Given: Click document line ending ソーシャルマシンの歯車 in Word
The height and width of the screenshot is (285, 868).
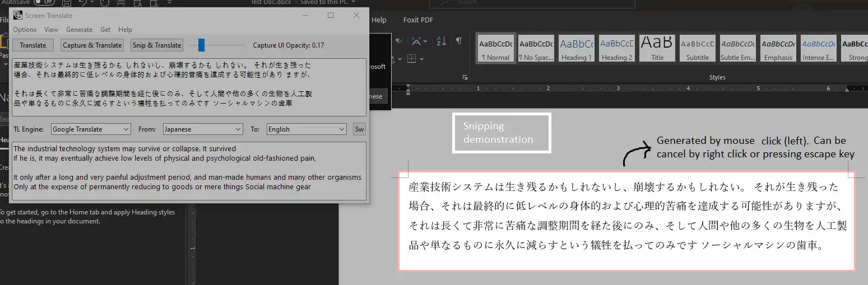Looking at the screenshot, I should [x=616, y=246].
